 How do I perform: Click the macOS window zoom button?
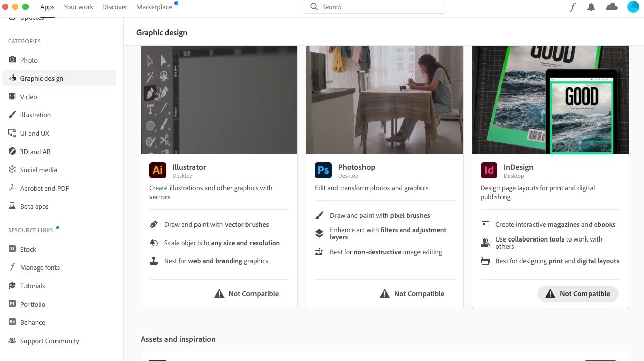[25, 7]
